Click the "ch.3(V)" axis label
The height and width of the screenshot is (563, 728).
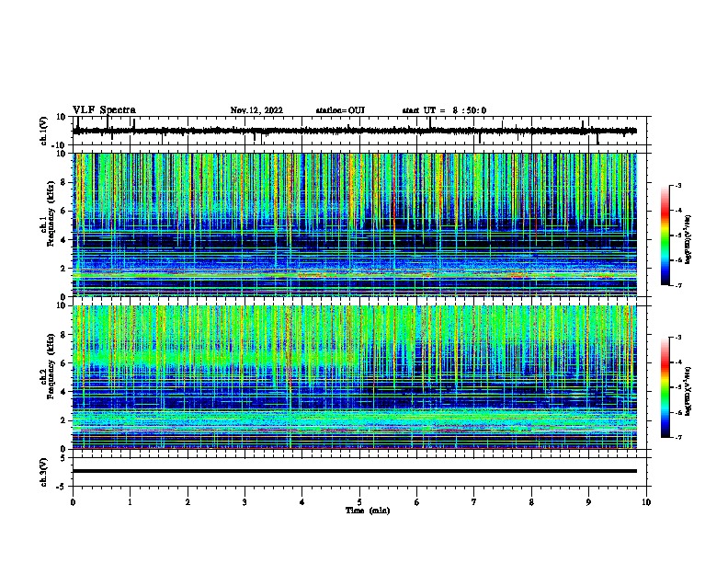click(x=44, y=472)
